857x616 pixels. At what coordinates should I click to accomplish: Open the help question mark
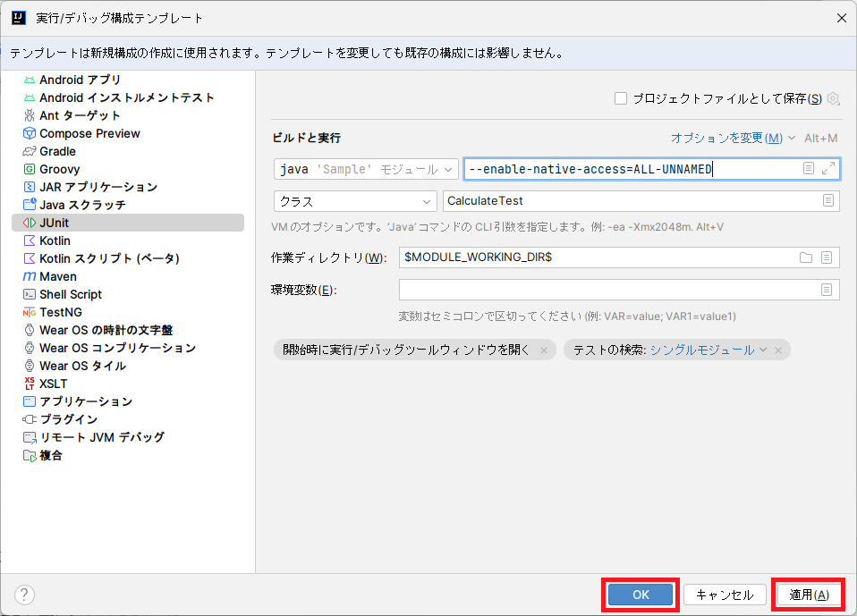tap(24, 595)
